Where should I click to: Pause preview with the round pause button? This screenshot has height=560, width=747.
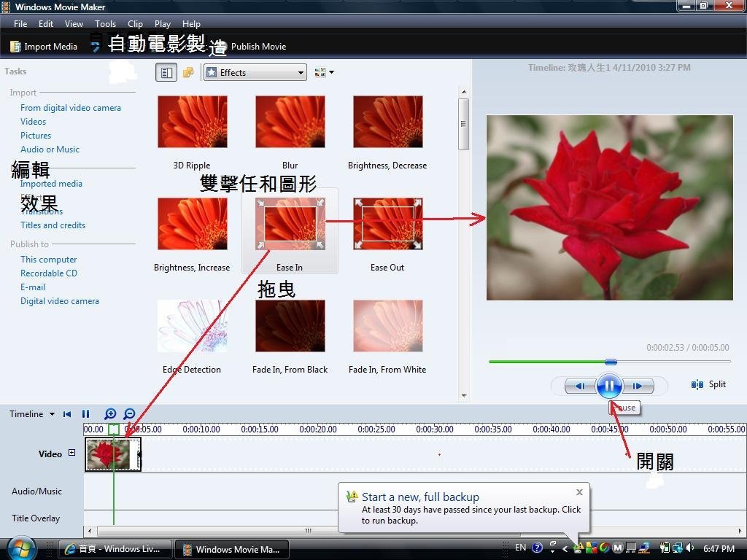(609, 386)
